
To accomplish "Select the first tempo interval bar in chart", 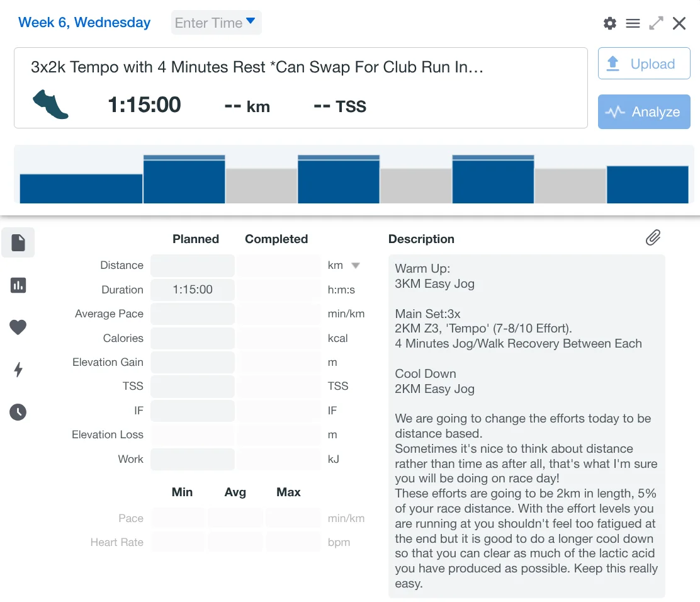I will point(184,181).
